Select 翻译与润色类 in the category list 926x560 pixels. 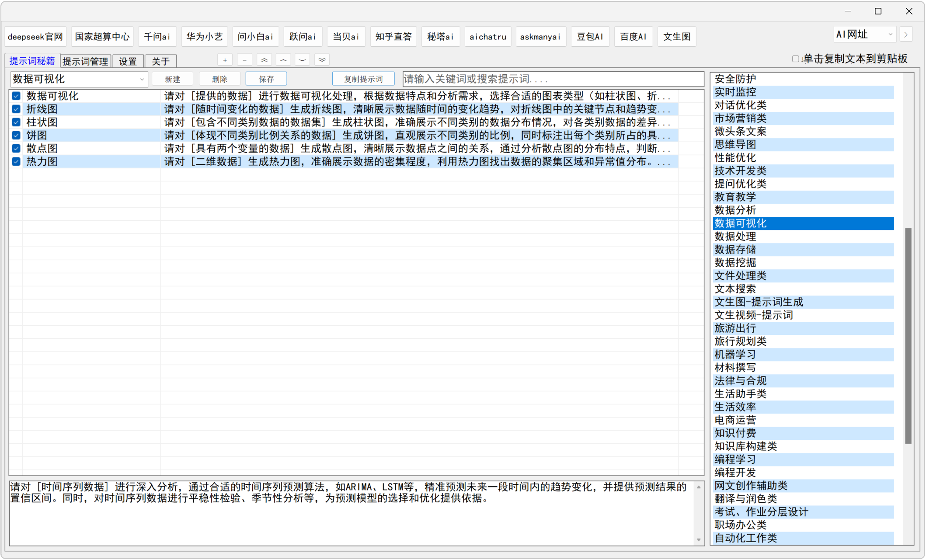[x=803, y=499]
